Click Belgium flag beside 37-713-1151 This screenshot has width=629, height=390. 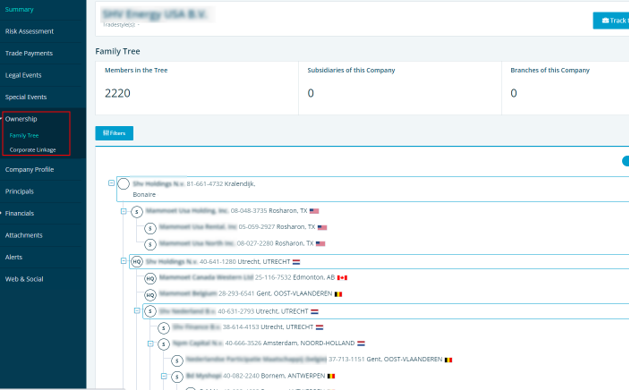448,360
